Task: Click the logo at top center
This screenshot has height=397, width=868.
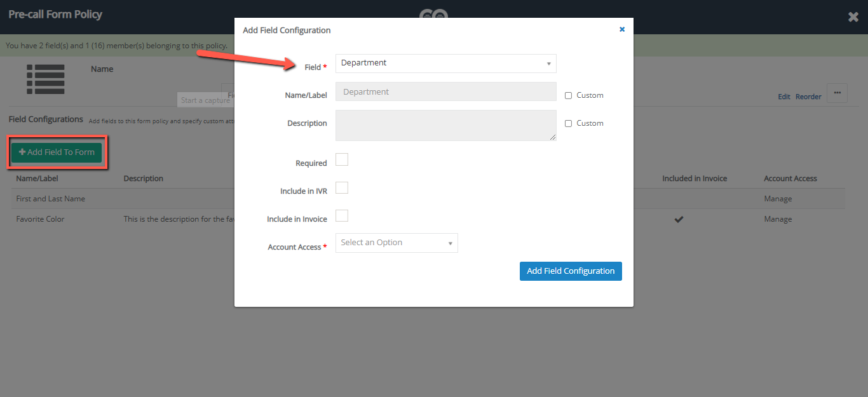Action: 434,14
